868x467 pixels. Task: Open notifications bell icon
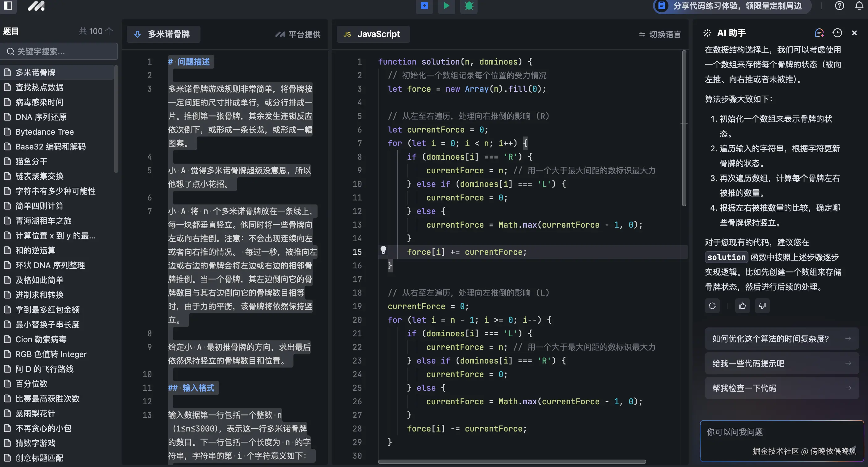coord(859,6)
